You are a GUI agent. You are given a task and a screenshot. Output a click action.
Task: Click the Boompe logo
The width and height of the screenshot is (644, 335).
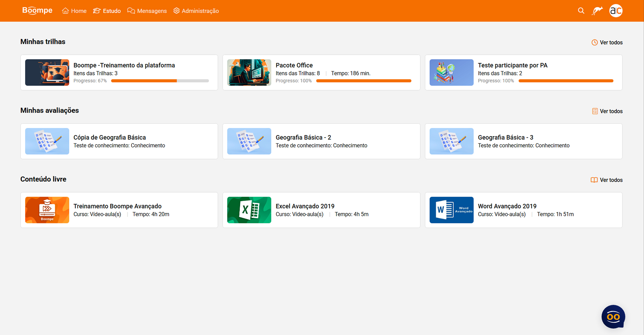tap(37, 11)
